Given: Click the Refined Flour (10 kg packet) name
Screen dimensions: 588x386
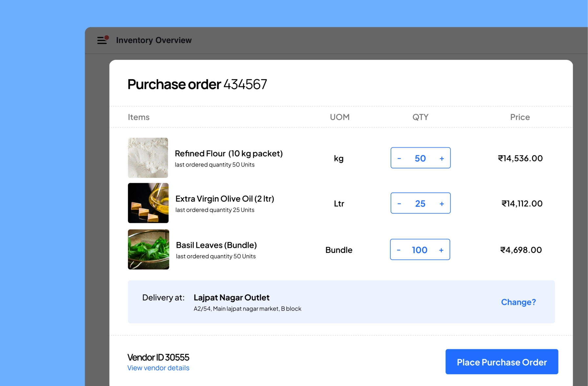Looking at the screenshot, I should click(229, 154).
